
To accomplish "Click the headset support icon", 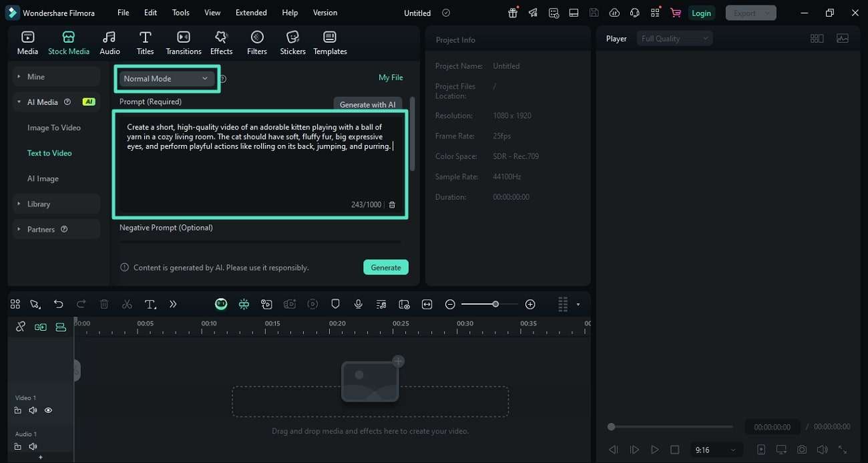I will (x=634, y=13).
